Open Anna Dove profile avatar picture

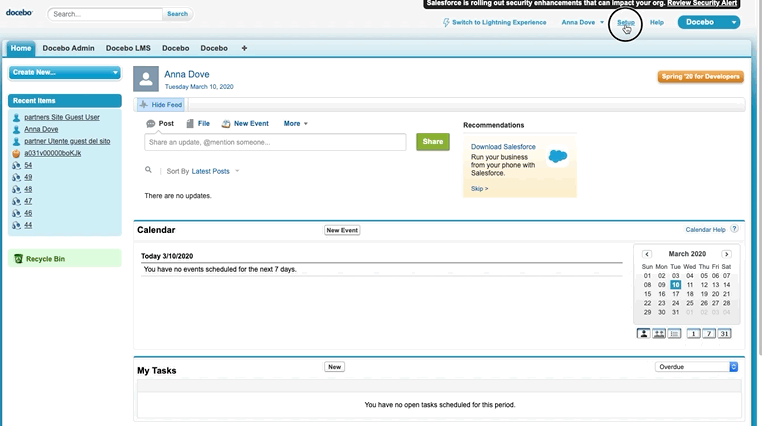(146, 79)
